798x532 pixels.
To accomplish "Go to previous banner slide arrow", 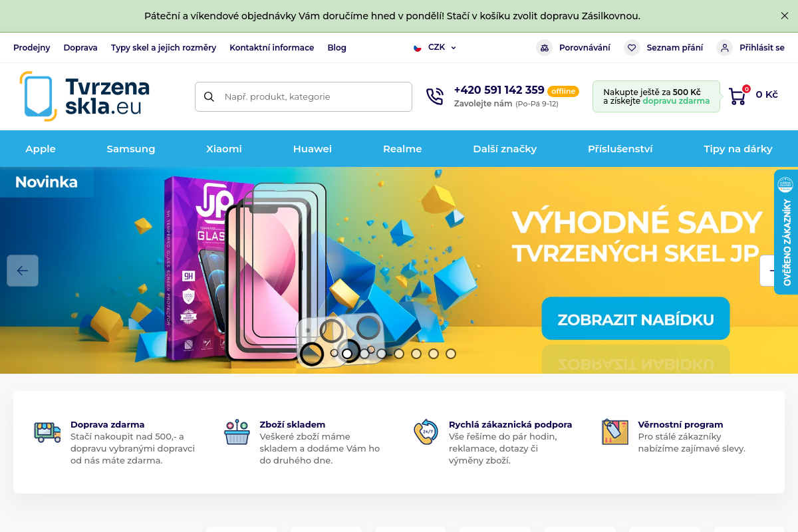I will point(23,271).
